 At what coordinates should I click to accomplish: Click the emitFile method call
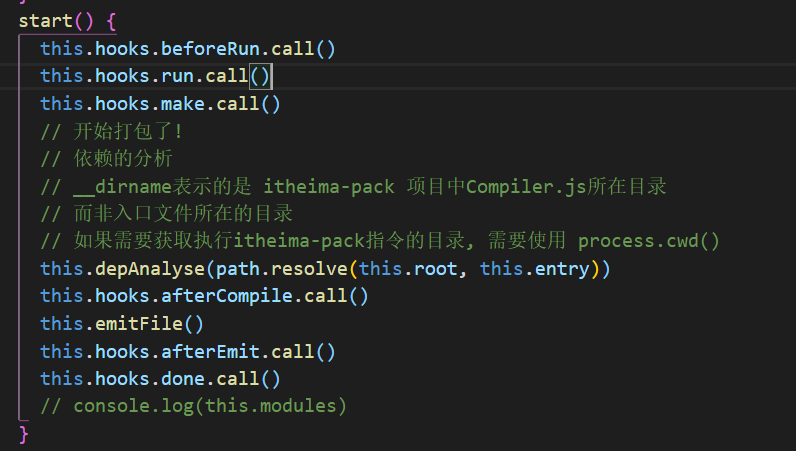click(149, 324)
